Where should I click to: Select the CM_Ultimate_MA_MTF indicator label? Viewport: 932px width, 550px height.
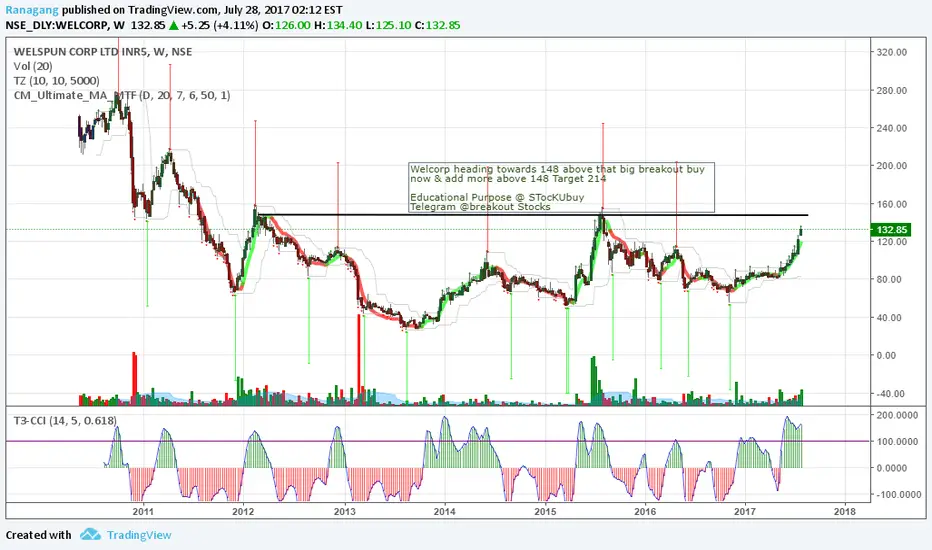[x=122, y=95]
